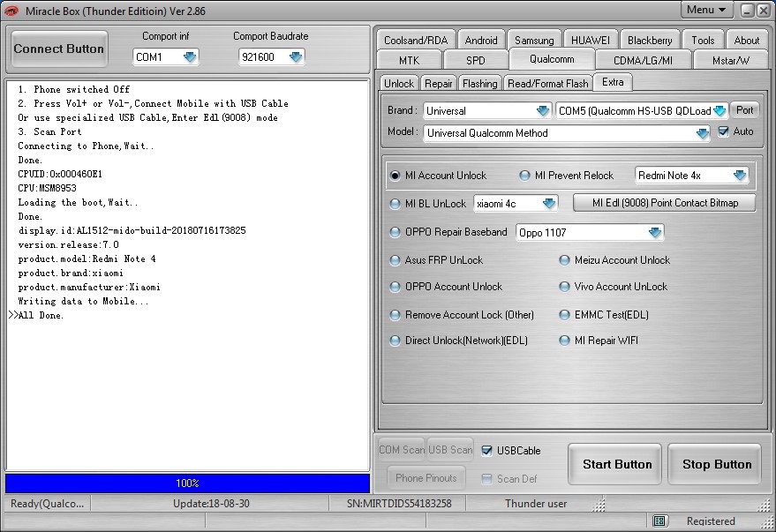Open MI Edl (9008) Point Contact Bitmap
Screen dimensions: 776x532
[665, 203]
